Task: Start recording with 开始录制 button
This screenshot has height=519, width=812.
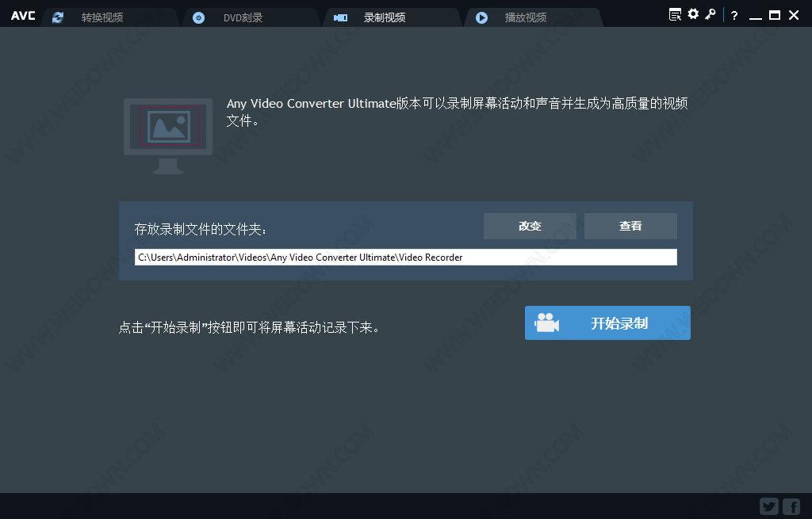Action: [607, 322]
